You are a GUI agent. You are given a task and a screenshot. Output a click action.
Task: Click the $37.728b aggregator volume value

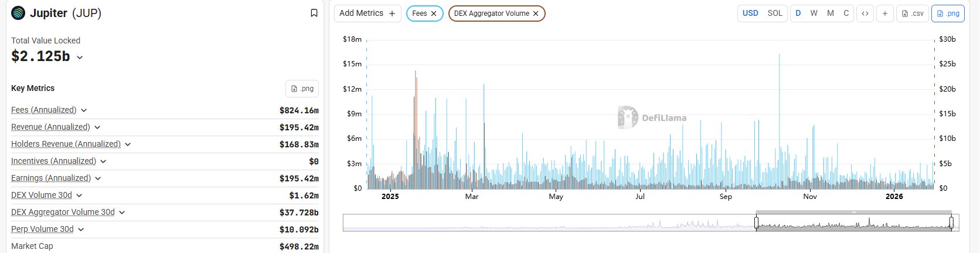pyautogui.click(x=299, y=212)
